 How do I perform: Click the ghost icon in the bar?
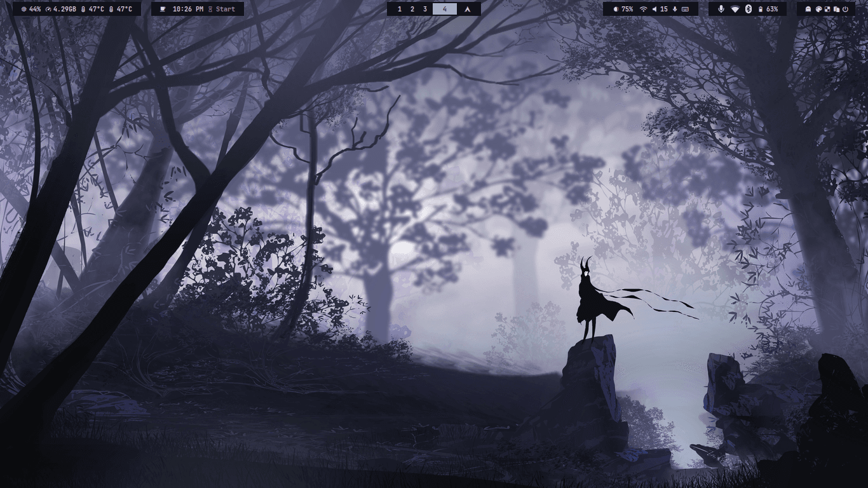tap(808, 9)
